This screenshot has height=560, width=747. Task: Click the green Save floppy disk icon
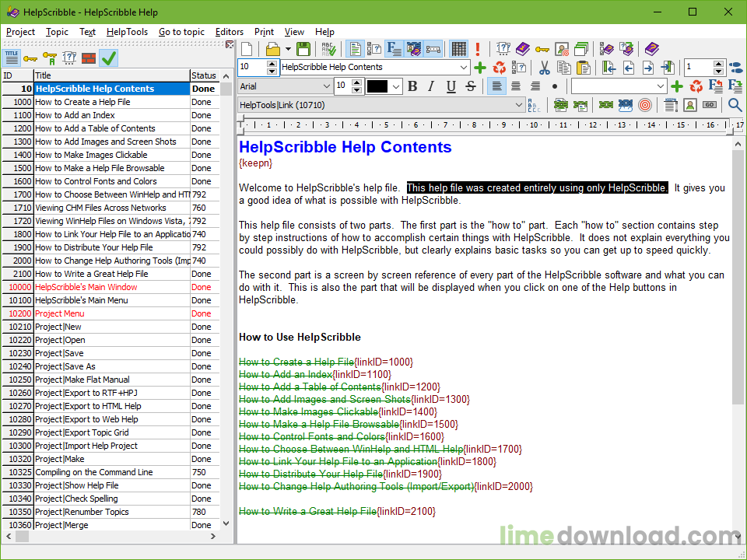coord(303,49)
